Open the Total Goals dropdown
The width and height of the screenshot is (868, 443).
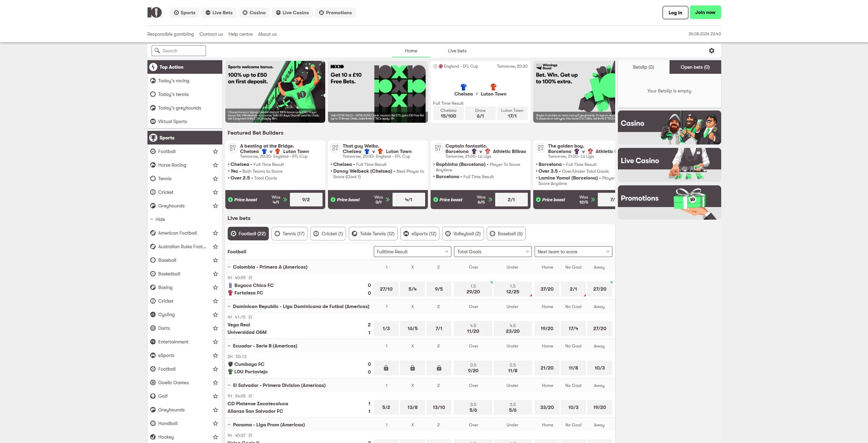point(493,252)
